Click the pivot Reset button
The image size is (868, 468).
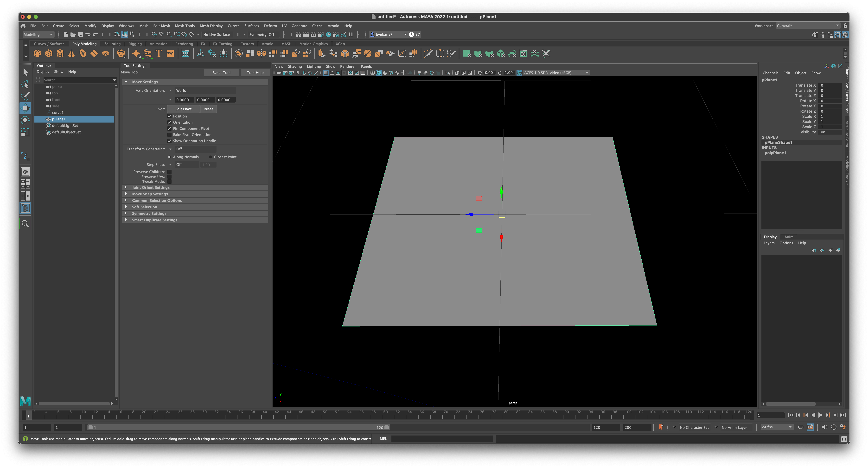pos(208,109)
